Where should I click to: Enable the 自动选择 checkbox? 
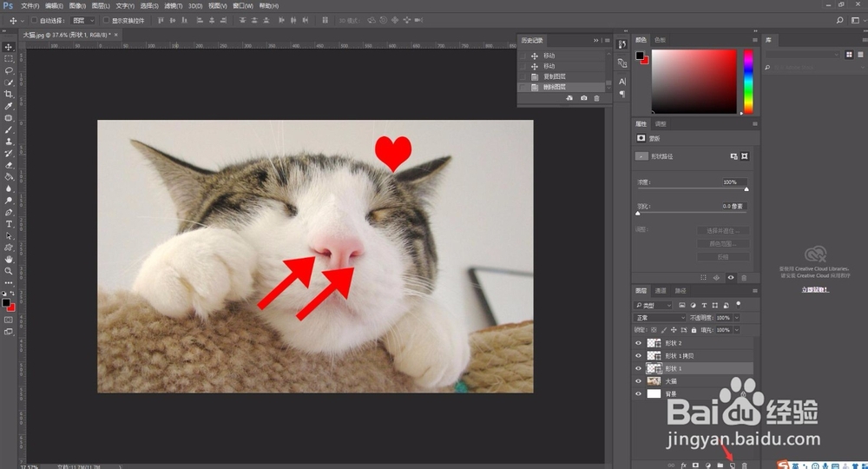34,21
